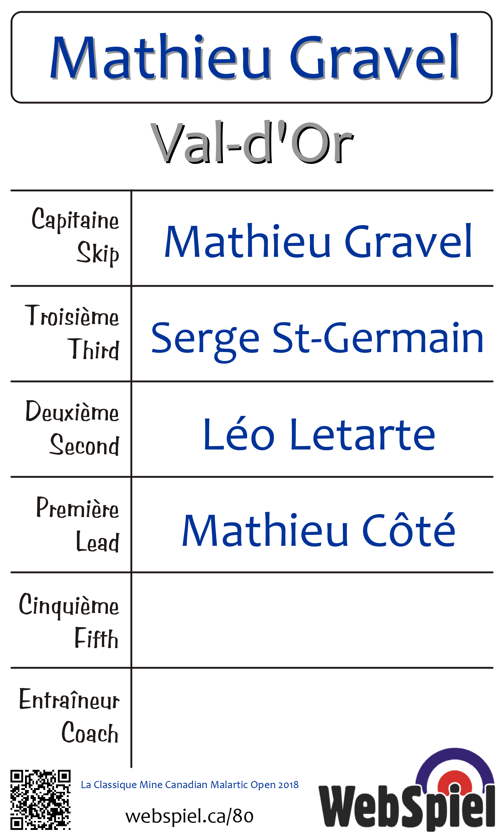Select the Mathieu Gravel team header box

click(252, 57)
